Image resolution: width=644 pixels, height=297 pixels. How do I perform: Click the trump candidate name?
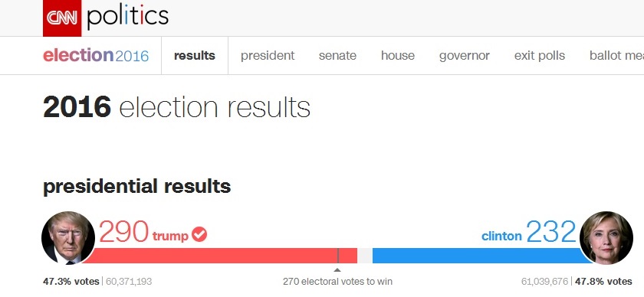pyautogui.click(x=170, y=236)
